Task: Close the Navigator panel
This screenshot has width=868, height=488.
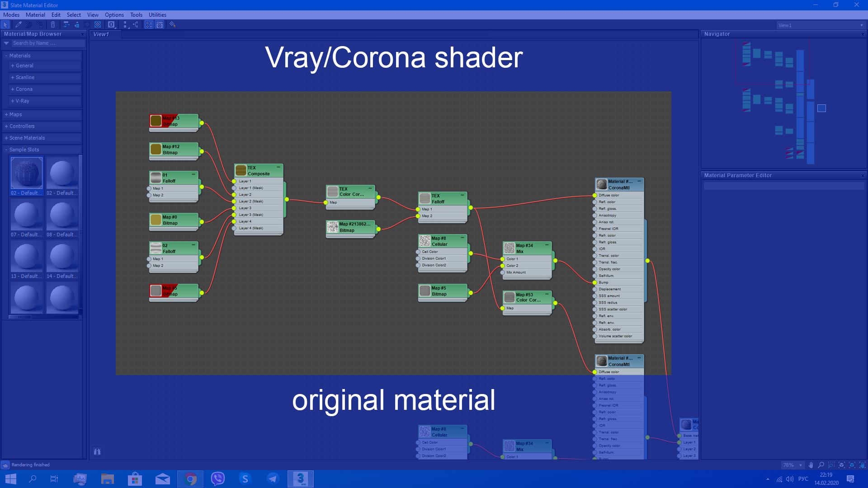Action: [863, 34]
